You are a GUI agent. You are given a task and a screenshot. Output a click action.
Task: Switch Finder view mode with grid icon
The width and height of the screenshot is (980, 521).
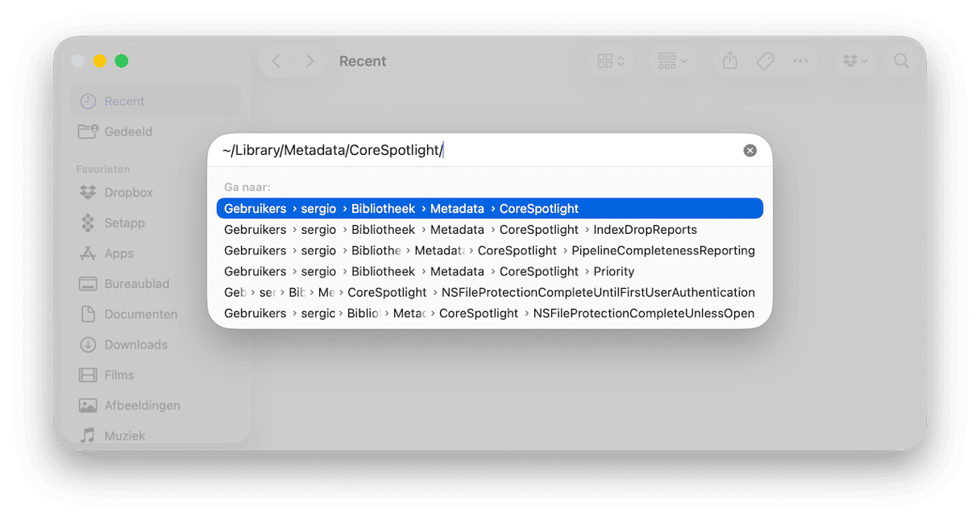(x=610, y=61)
